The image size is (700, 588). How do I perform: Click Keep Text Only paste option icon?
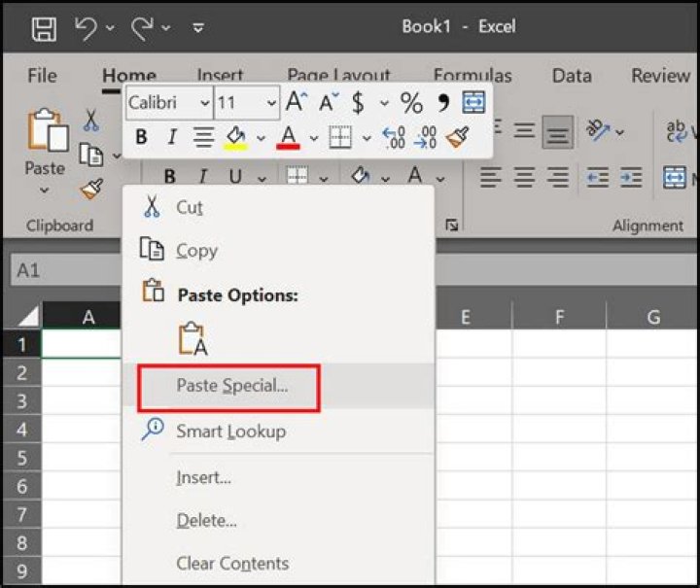click(x=193, y=338)
